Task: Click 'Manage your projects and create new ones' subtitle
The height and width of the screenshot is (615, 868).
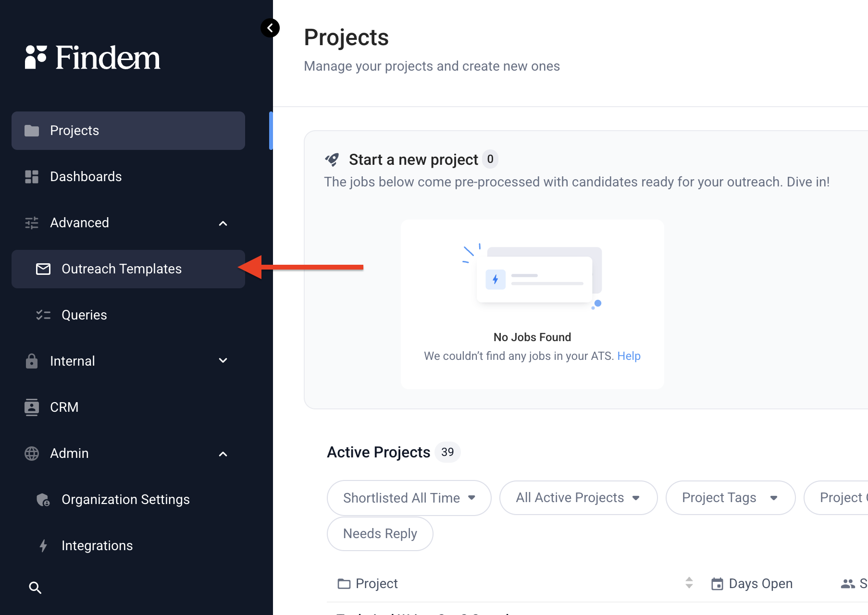Action: pyautogui.click(x=432, y=66)
